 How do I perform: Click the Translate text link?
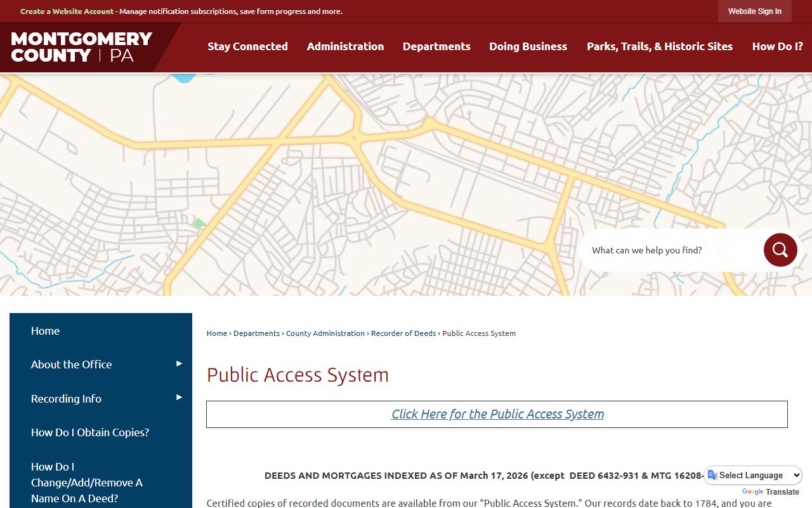point(783,492)
